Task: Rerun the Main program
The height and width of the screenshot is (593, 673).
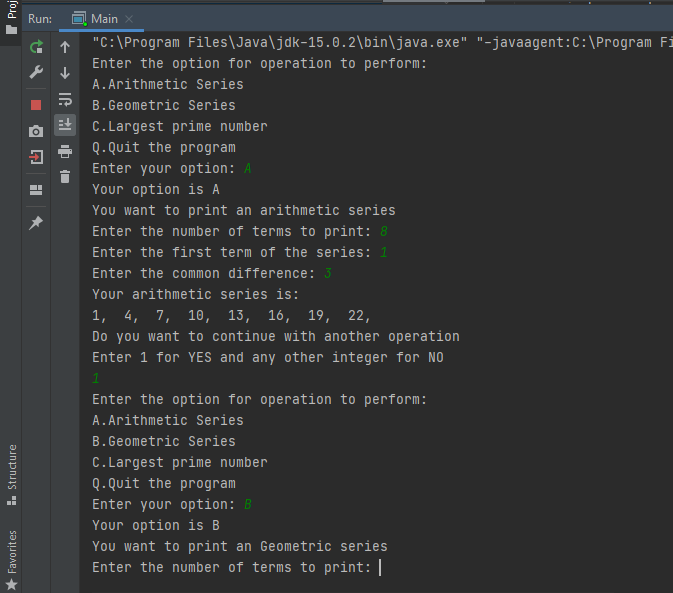Action: pyautogui.click(x=36, y=47)
